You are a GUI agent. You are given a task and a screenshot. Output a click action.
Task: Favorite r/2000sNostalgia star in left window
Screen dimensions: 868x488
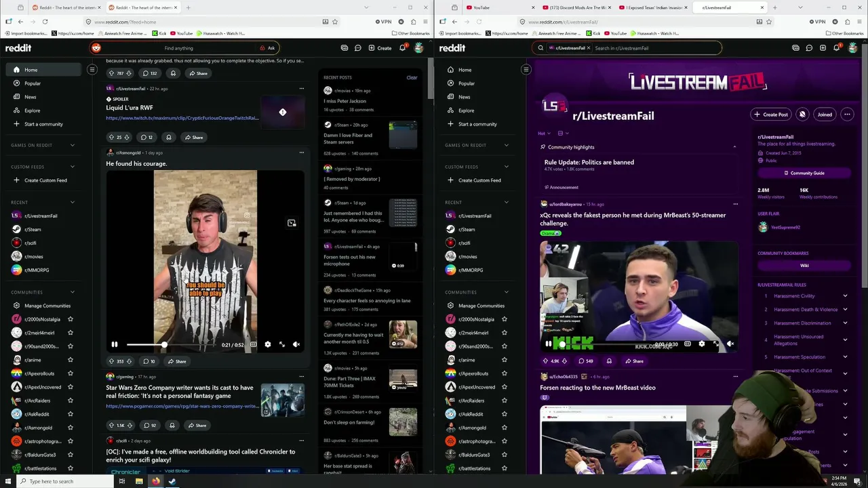71,319
